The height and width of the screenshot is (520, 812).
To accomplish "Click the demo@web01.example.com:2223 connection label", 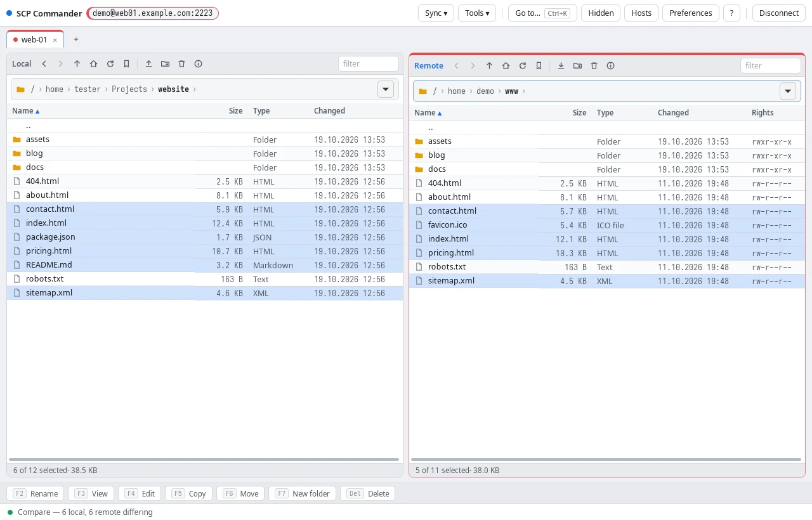I will point(153,13).
